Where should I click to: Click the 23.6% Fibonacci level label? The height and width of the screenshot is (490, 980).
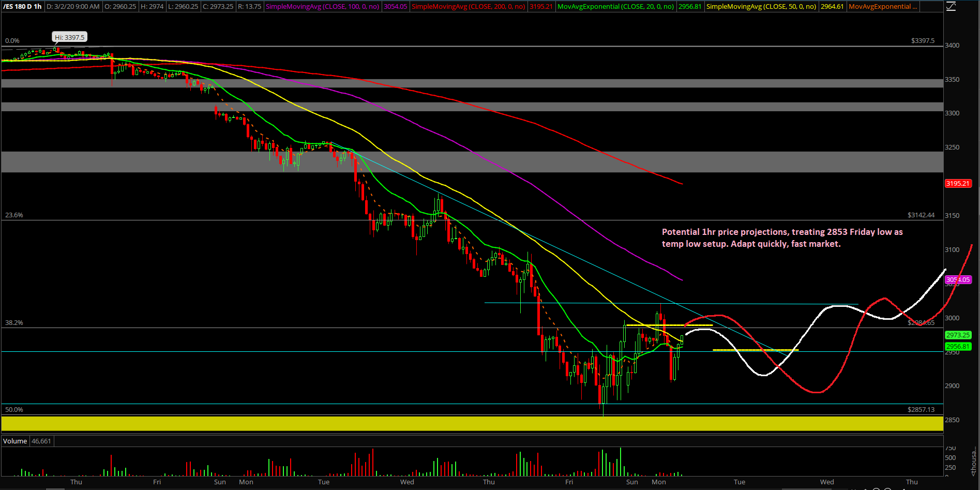coord(14,215)
